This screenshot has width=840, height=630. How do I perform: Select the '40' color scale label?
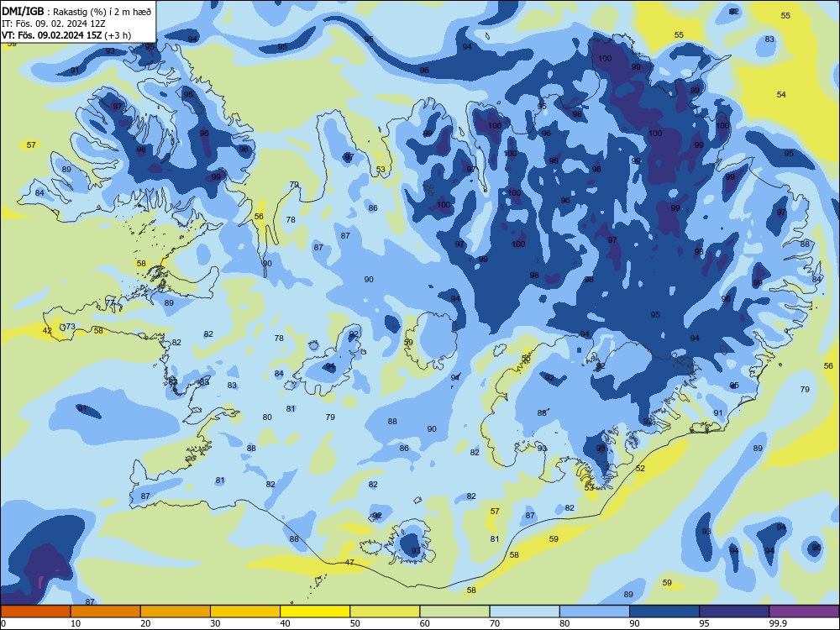coord(285,623)
